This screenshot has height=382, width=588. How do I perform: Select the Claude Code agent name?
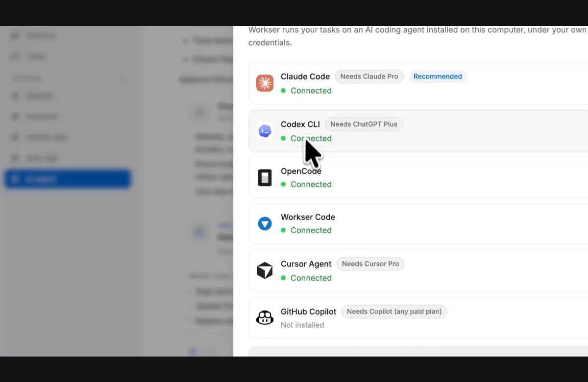point(305,76)
